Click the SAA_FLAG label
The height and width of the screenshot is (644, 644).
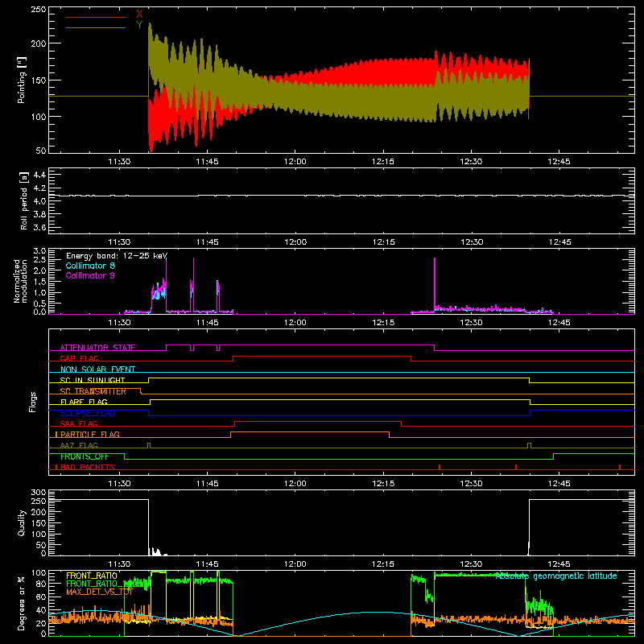(x=79, y=423)
